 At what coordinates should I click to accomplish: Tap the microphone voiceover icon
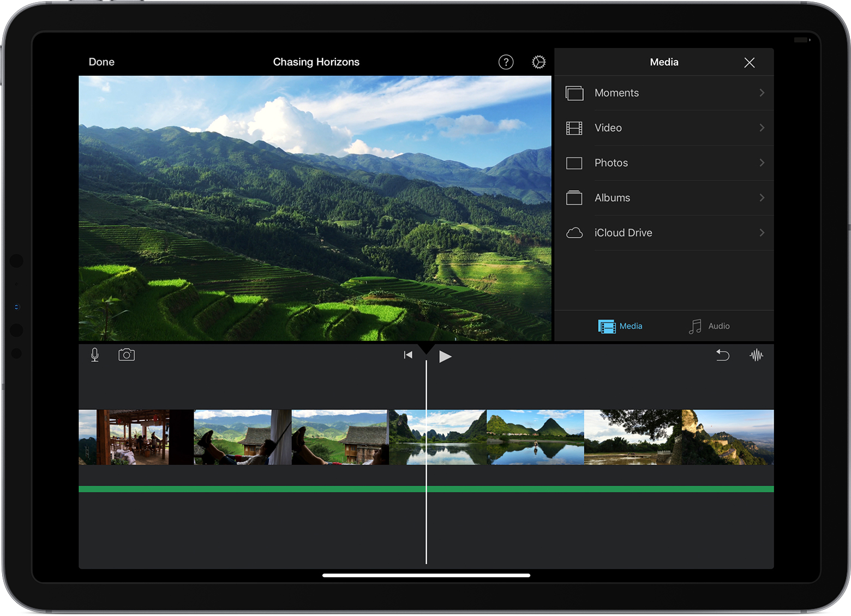point(95,355)
